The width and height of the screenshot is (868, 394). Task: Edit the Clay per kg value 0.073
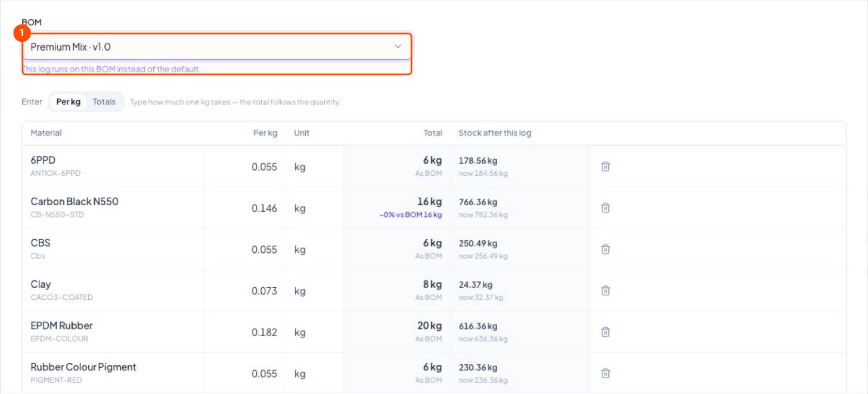(244, 291)
